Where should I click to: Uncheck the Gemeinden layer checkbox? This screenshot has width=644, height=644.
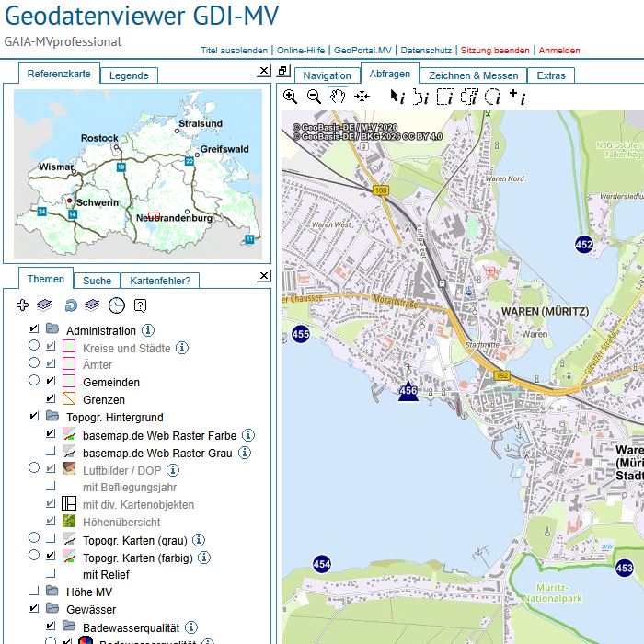coord(51,381)
